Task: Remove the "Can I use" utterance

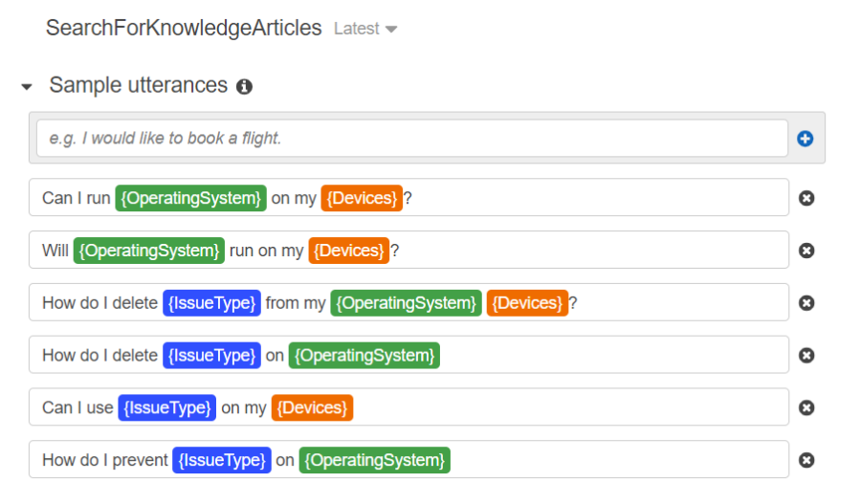Action: click(x=806, y=408)
